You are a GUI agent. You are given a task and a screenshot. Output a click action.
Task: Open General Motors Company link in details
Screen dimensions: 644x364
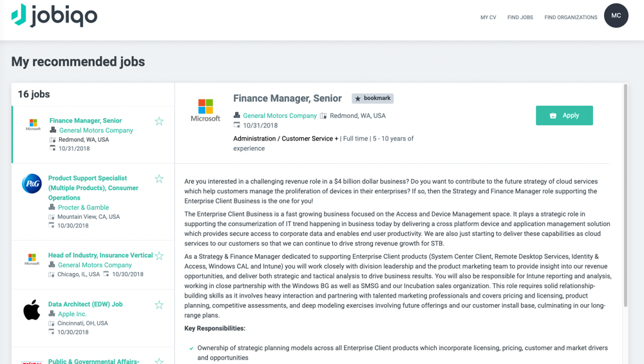pos(279,116)
